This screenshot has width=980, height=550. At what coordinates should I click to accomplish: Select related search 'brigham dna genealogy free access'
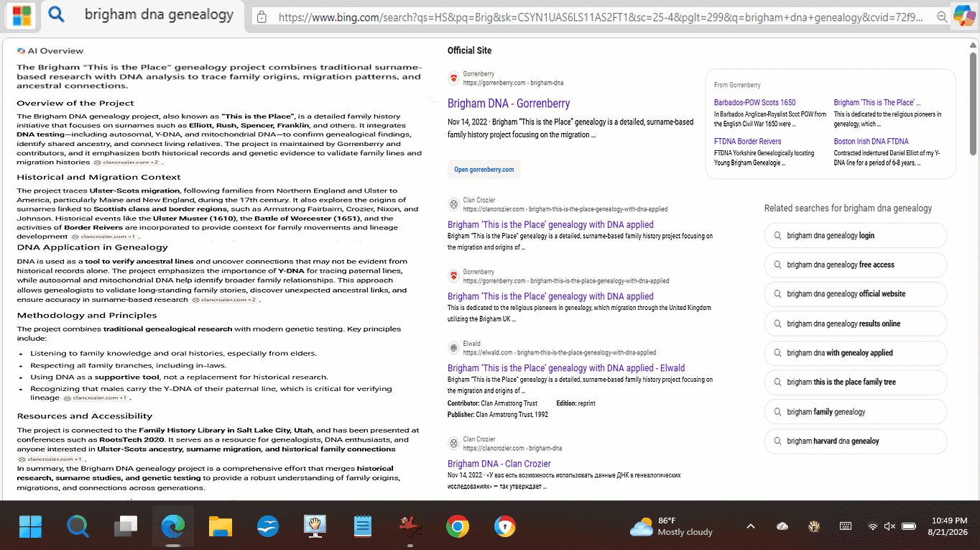(856, 265)
